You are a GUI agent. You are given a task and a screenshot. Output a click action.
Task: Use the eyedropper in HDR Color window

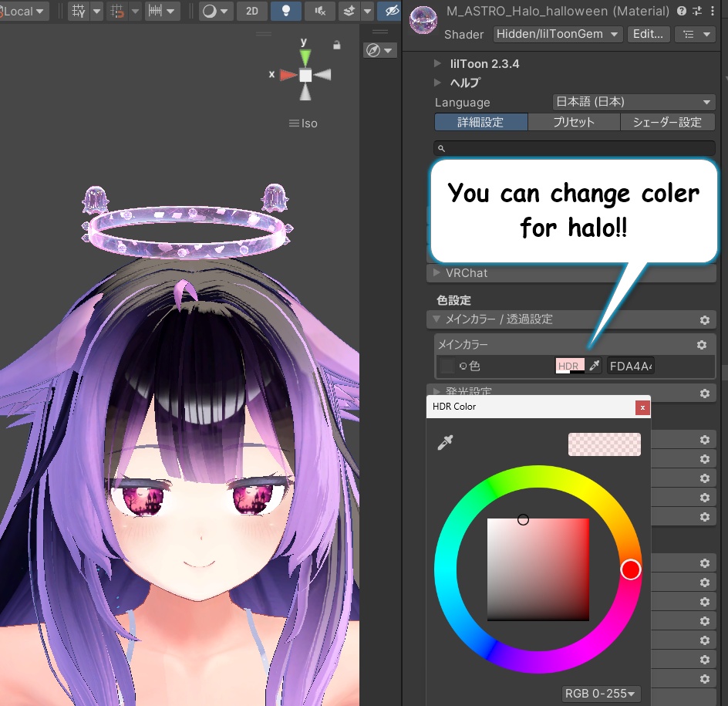(445, 443)
